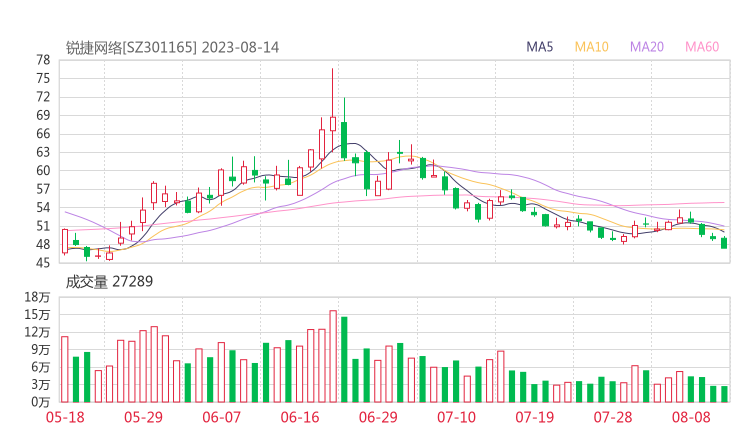The height and width of the screenshot is (440, 740).
Task: Click the 05-29 date axis label
Action: [x=143, y=417]
